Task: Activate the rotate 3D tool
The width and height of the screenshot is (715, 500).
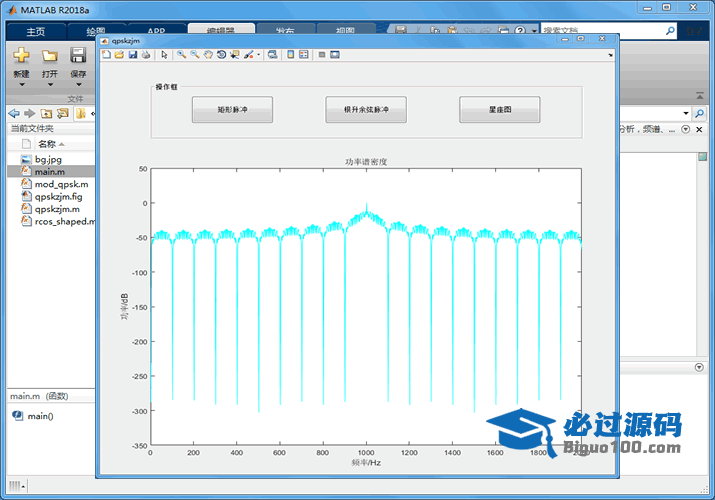Action: [x=220, y=55]
